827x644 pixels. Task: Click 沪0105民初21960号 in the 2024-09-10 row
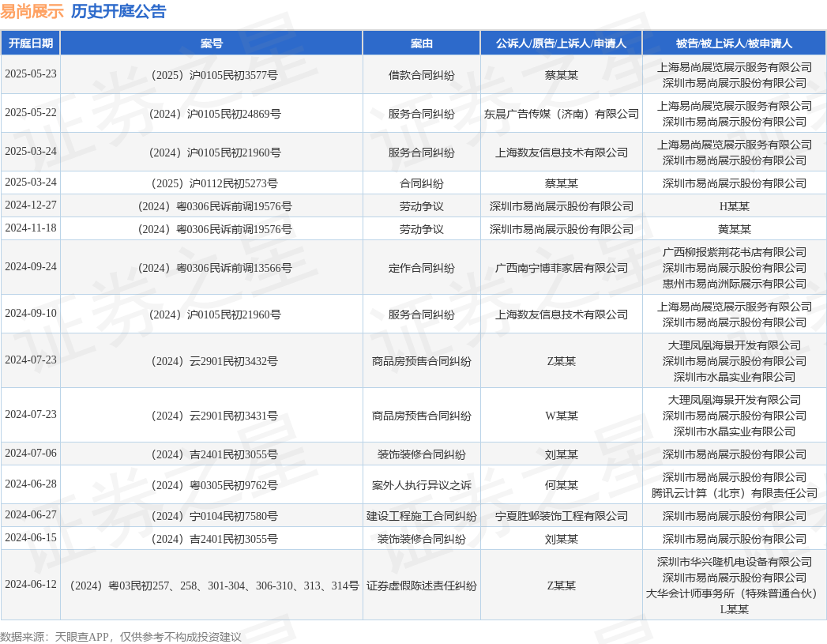click(212, 314)
